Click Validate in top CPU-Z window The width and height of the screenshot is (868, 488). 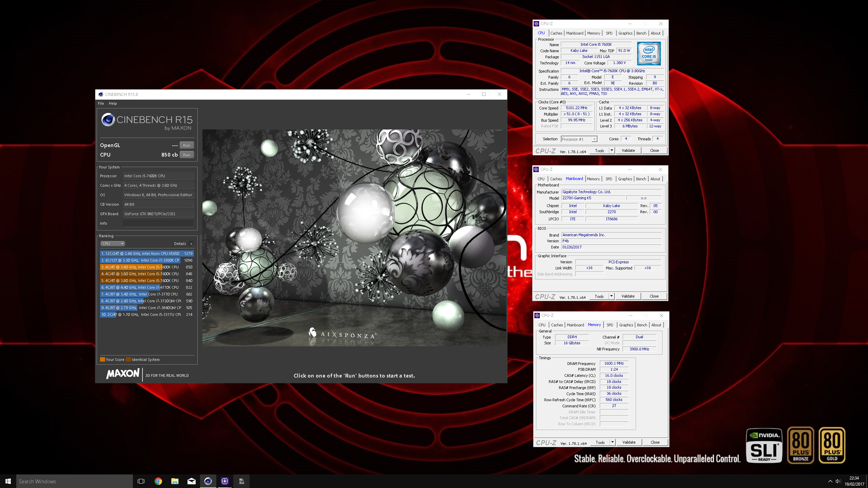pos(628,151)
